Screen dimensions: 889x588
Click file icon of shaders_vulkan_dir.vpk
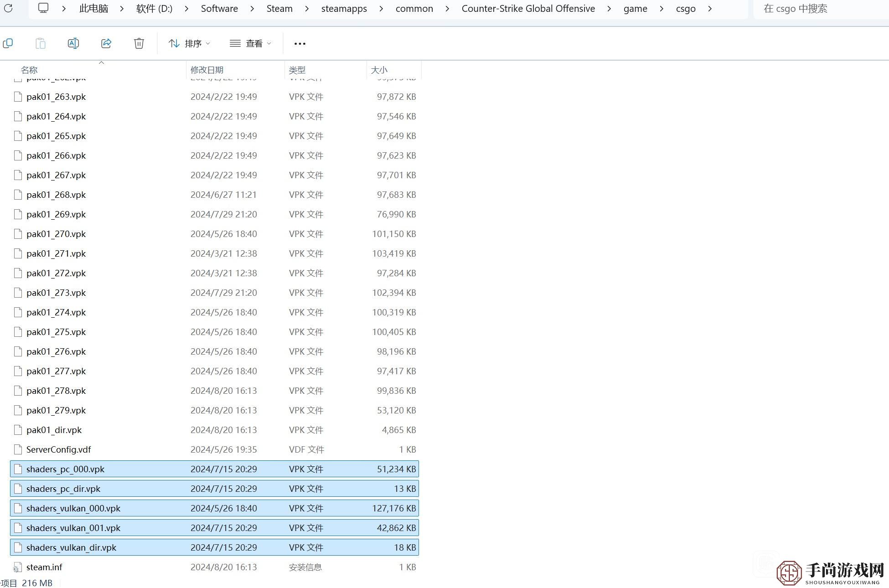[18, 547]
